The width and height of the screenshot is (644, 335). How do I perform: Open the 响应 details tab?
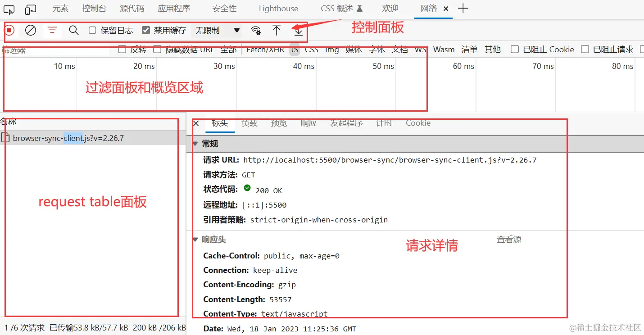click(x=309, y=123)
